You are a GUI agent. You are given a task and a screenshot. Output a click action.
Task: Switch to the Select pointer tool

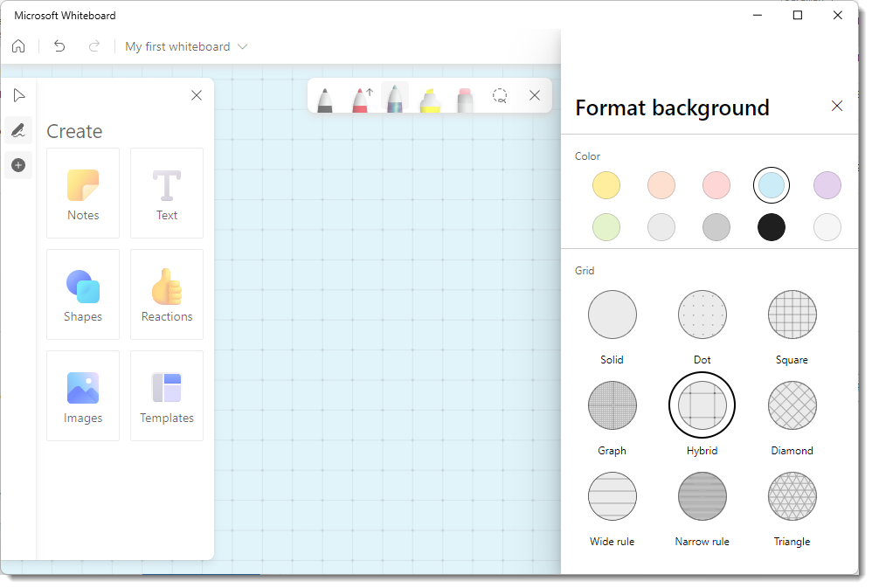tap(19, 95)
